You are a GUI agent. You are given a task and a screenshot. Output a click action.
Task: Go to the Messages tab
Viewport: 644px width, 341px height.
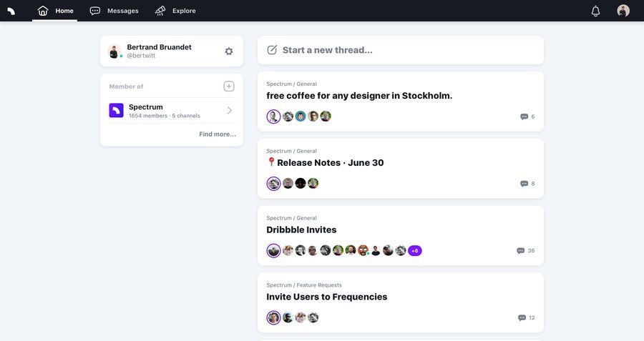pyautogui.click(x=114, y=11)
